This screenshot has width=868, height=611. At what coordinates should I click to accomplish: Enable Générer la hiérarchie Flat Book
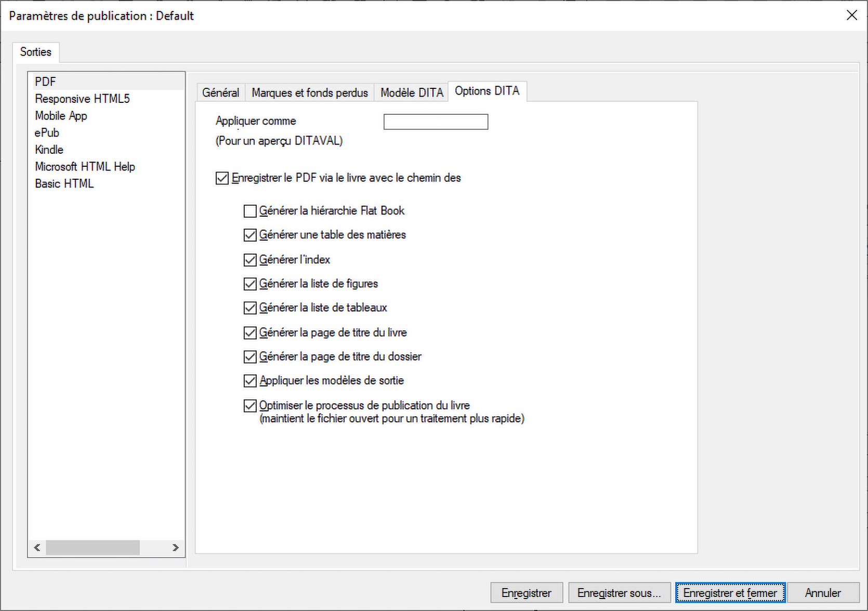click(250, 211)
